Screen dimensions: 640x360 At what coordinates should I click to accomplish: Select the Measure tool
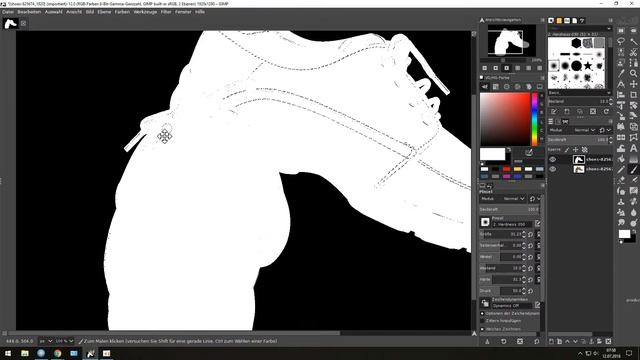(x=621, y=84)
